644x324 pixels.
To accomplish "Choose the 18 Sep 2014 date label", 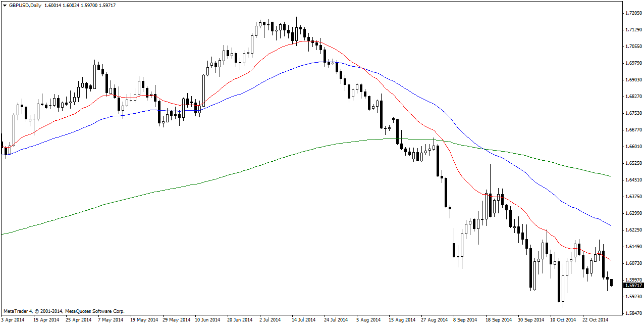I will 498,320.
